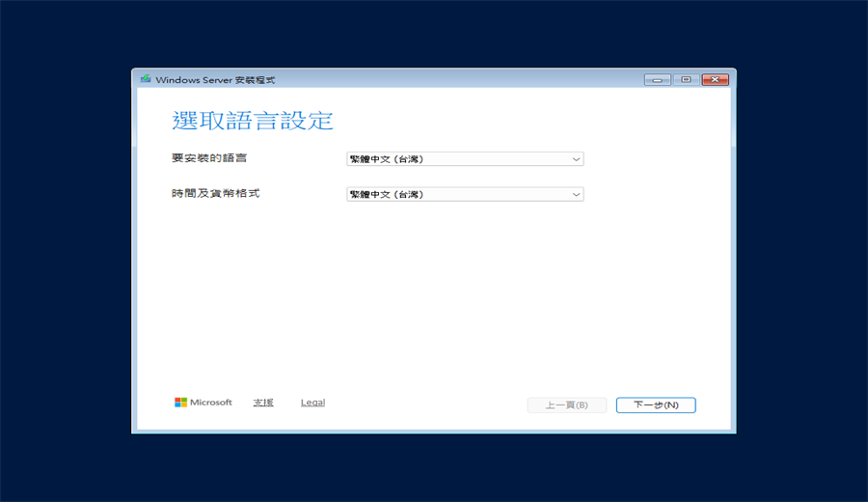Click the Microsoft logo
The image size is (868, 502).
[203, 403]
